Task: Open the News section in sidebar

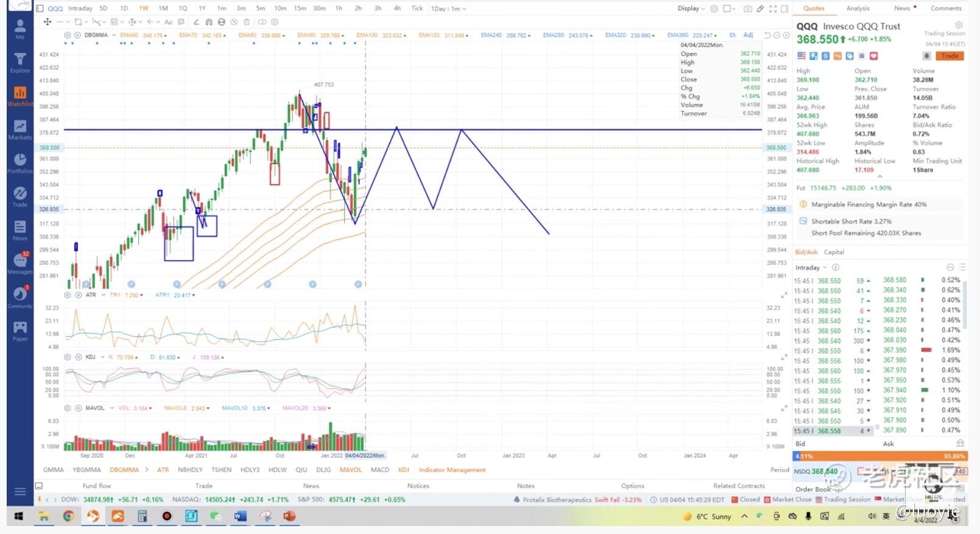Action: tap(20, 230)
